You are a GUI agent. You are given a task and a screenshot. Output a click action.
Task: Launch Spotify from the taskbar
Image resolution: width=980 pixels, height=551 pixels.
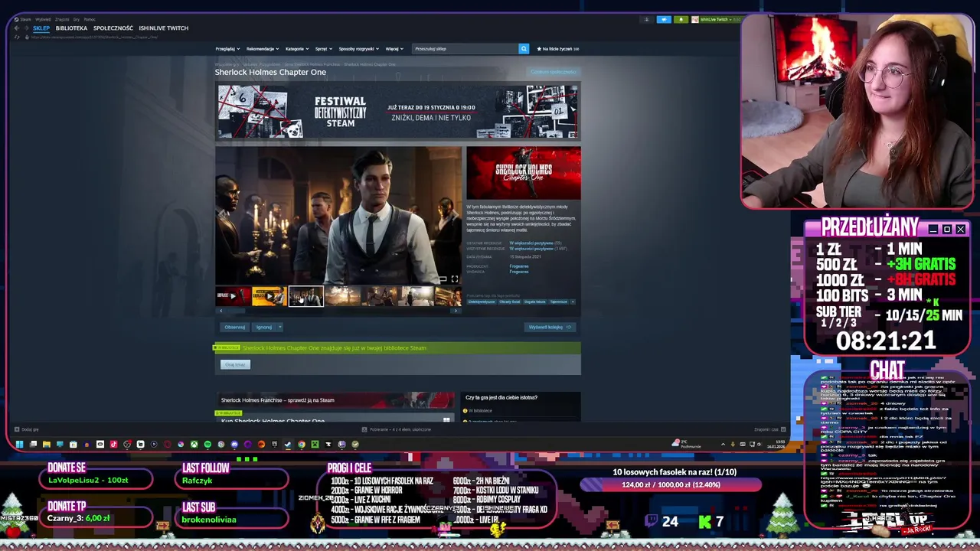207,444
